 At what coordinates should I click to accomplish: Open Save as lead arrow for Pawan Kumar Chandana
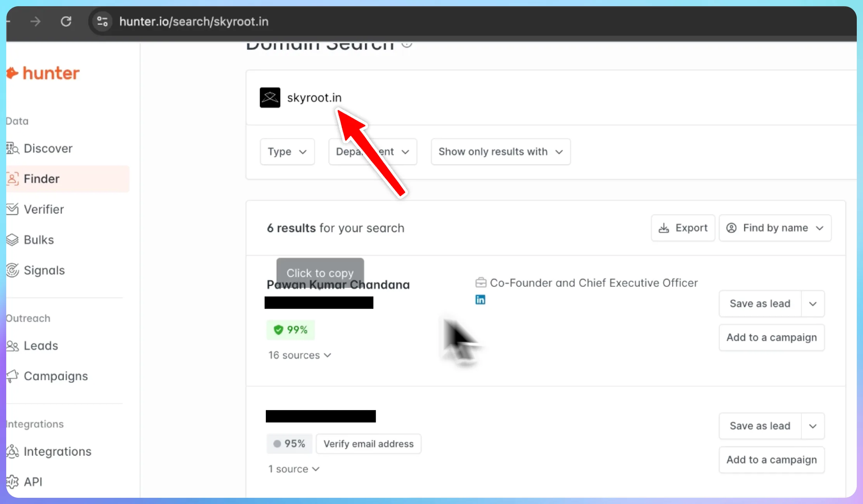click(x=813, y=304)
